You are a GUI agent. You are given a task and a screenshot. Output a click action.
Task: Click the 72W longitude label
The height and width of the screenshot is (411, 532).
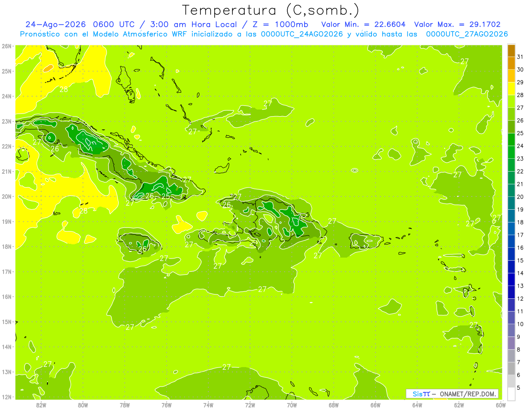pos(250,405)
